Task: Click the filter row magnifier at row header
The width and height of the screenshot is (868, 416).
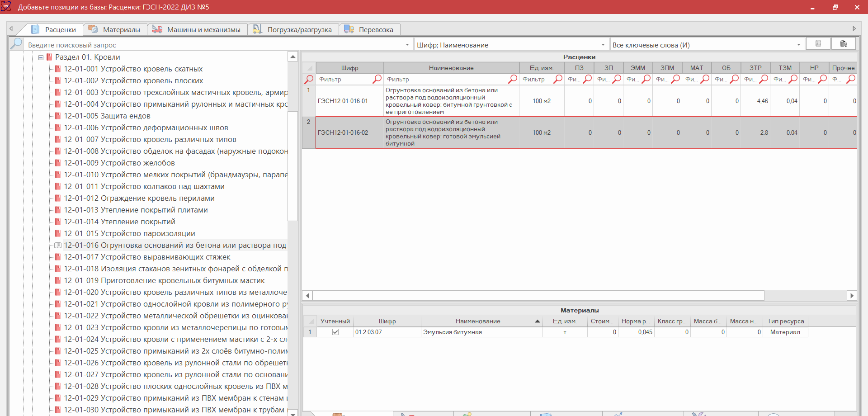Action: tap(309, 79)
